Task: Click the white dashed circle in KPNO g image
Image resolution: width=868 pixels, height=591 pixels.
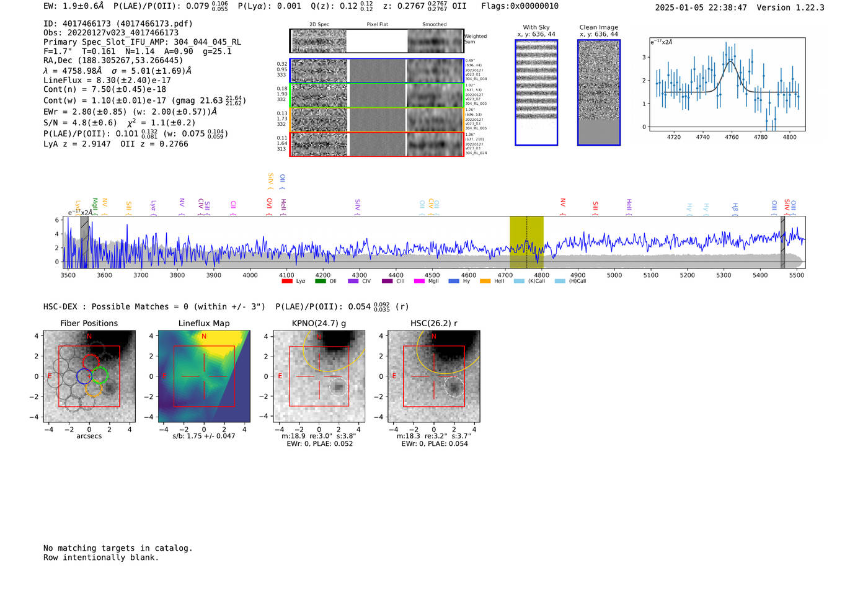Action: (x=338, y=388)
